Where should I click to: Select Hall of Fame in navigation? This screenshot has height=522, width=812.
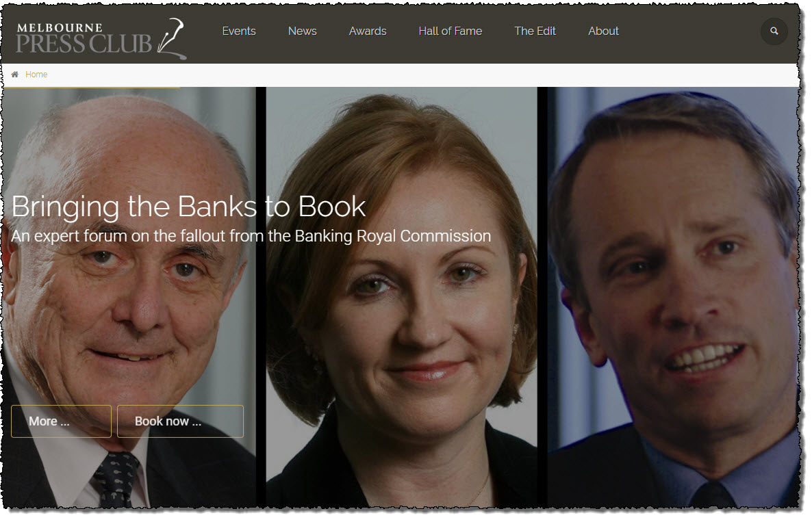[x=450, y=31]
